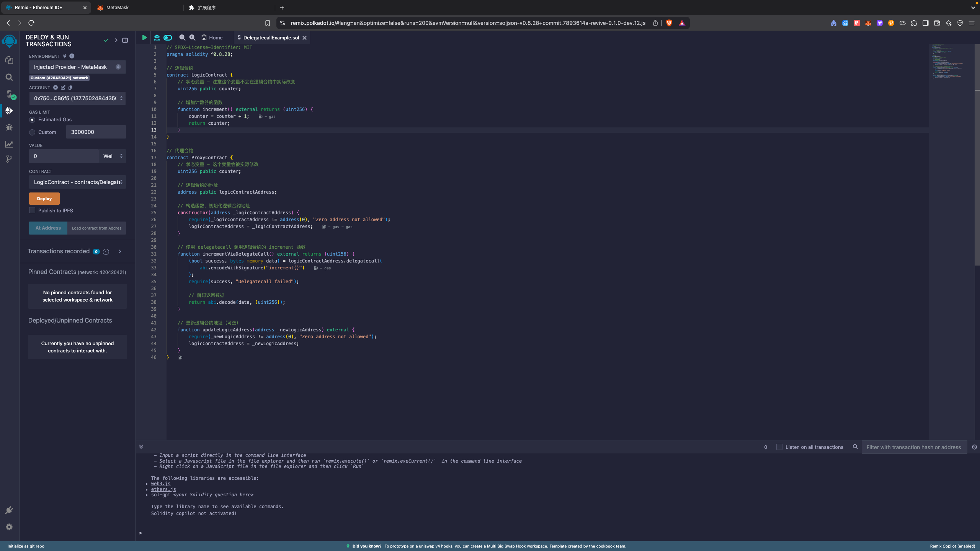
Task: Zoom out the editor font
Action: pos(182,37)
